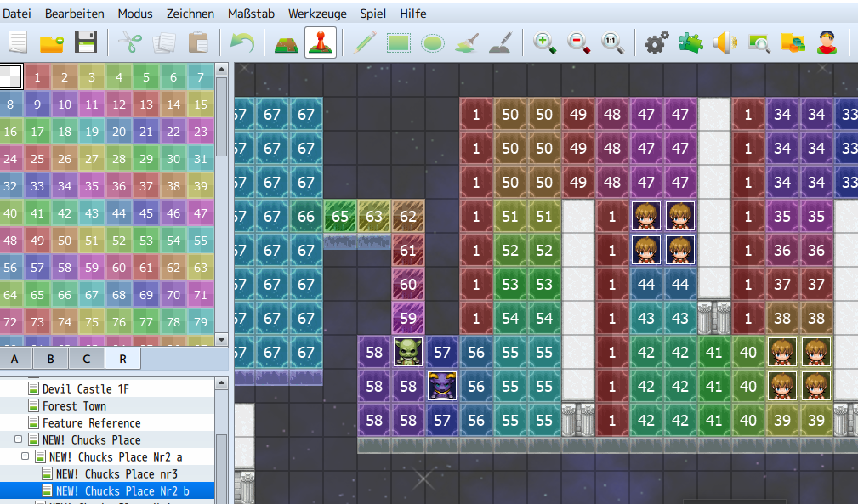Open the Spiel menu
Image resolution: width=858 pixels, height=504 pixels.
(372, 14)
